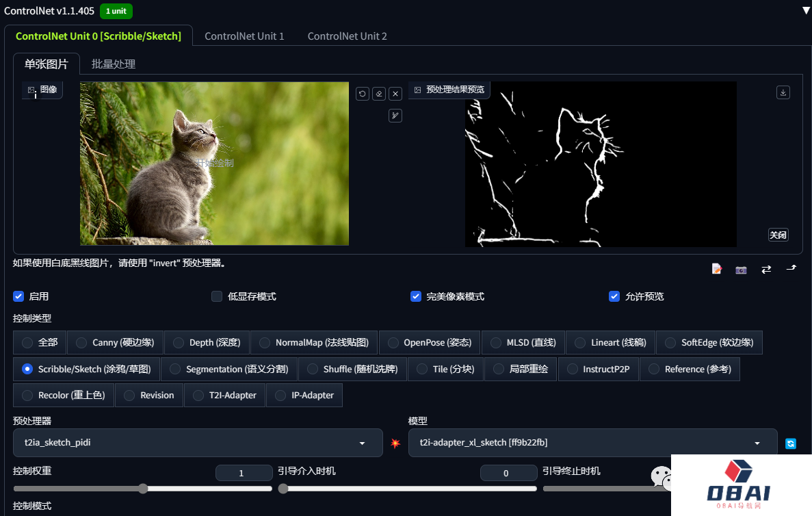The image size is (812, 516).
Task: Open the 预处理器 dropdown t2ia_sketch_pidi
Action: tap(197, 443)
